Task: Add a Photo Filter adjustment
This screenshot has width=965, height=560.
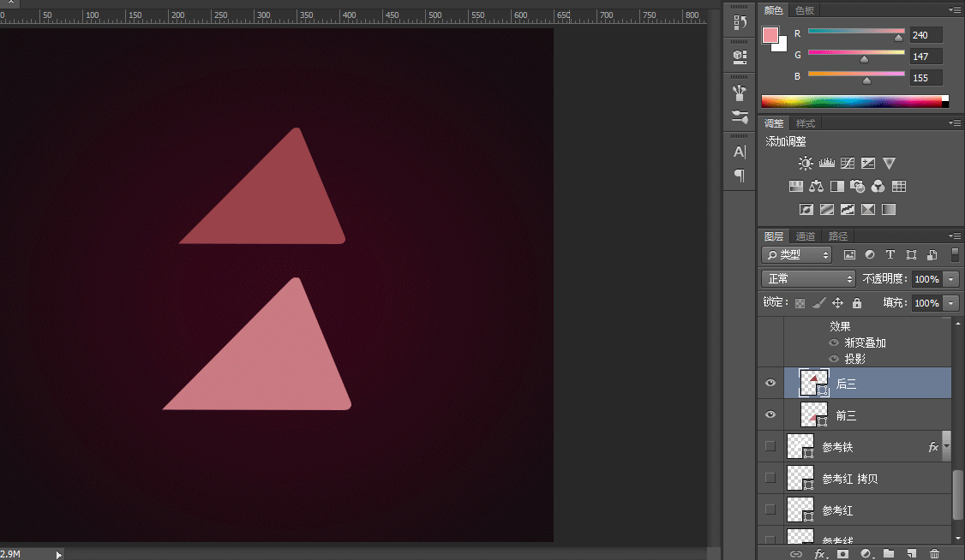Action: tap(857, 187)
